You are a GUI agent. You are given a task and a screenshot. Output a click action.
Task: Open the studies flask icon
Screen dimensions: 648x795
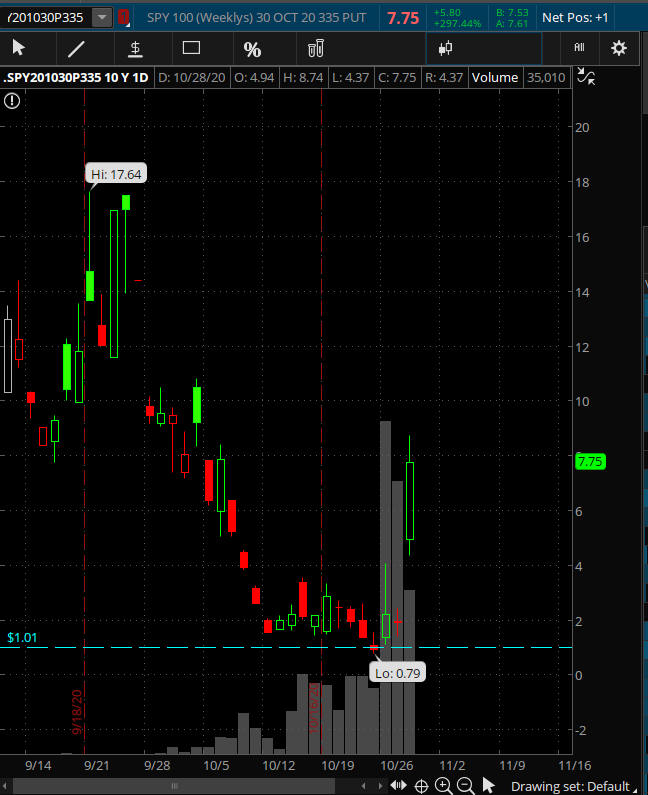316,49
